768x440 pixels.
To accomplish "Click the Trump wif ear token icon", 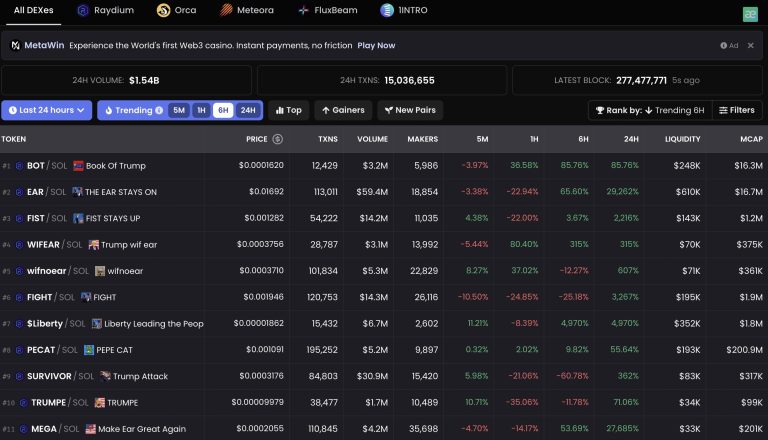I will (94, 244).
